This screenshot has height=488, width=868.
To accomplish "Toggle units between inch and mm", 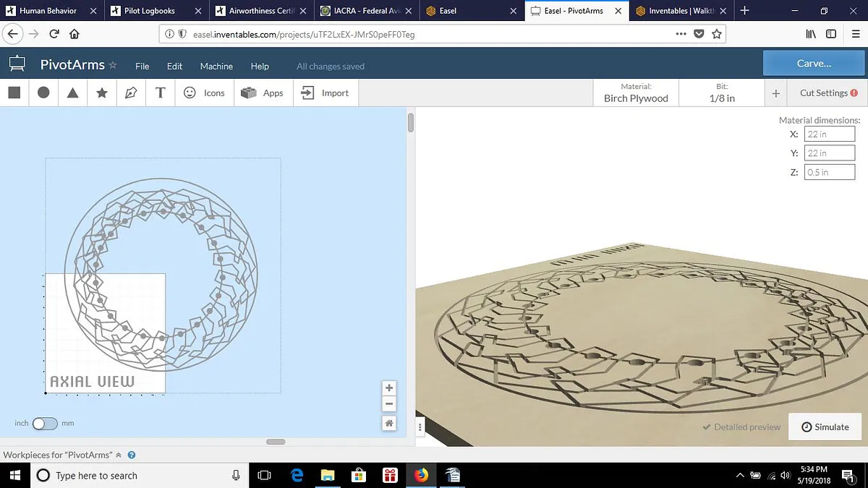I will (45, 423).
